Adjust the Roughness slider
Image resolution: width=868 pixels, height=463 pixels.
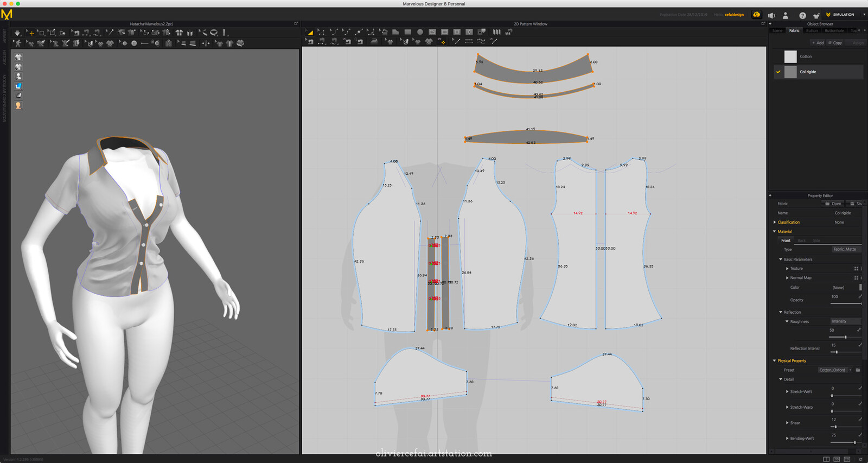coord(845,337)
